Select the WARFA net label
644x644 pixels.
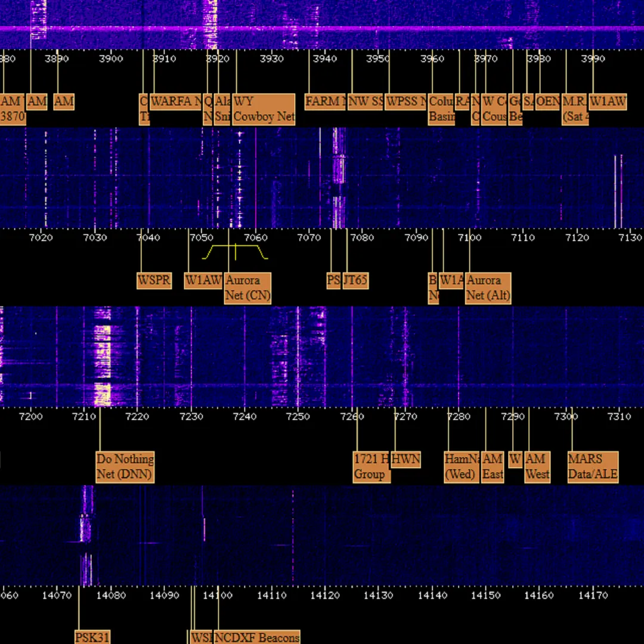pos(176,101)
